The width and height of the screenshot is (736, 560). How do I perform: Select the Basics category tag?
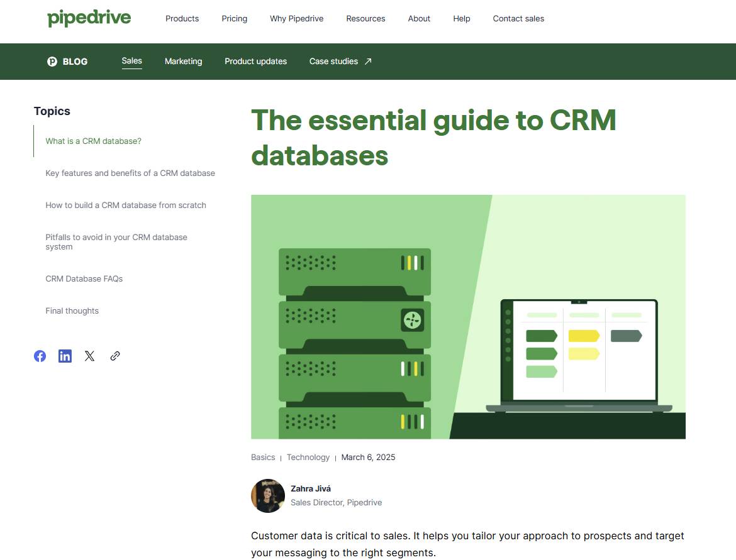(x=263, y=457)
